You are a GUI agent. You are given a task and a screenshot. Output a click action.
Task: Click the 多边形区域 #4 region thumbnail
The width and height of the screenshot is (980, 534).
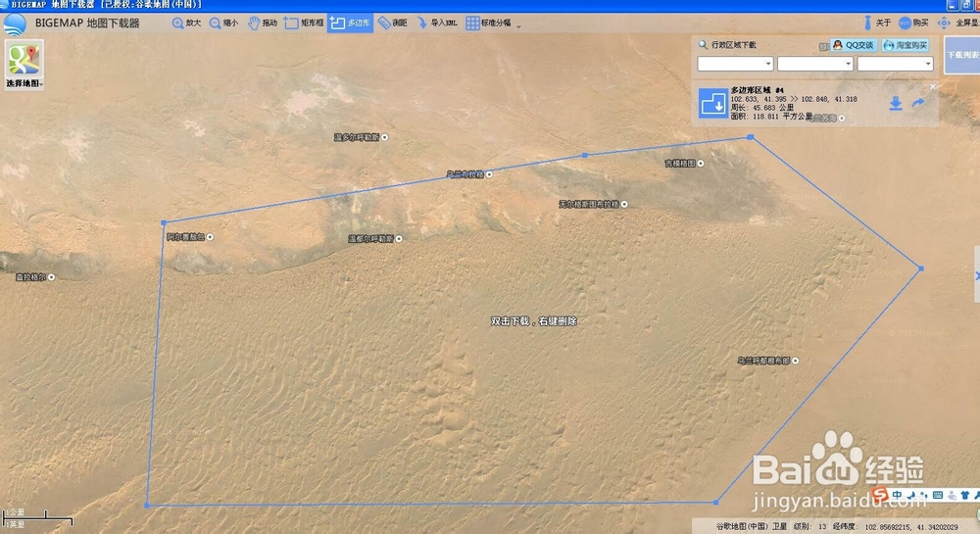coord(713,103)
